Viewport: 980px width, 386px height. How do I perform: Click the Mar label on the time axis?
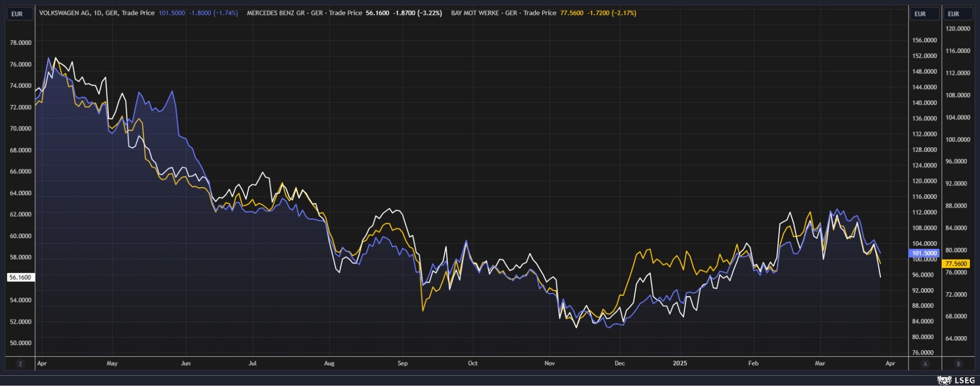click(x=820, y=364)
